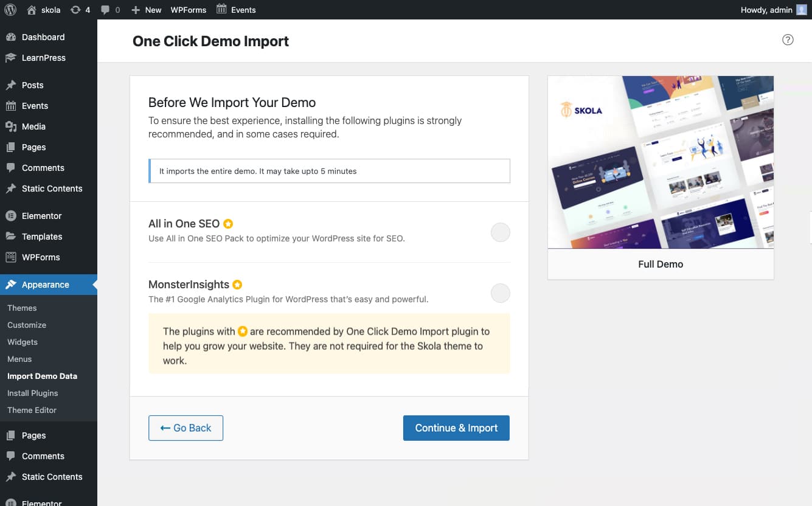Click the WordPress logo in the admin bar
812x506 pixels.
(x=10, y=10)
